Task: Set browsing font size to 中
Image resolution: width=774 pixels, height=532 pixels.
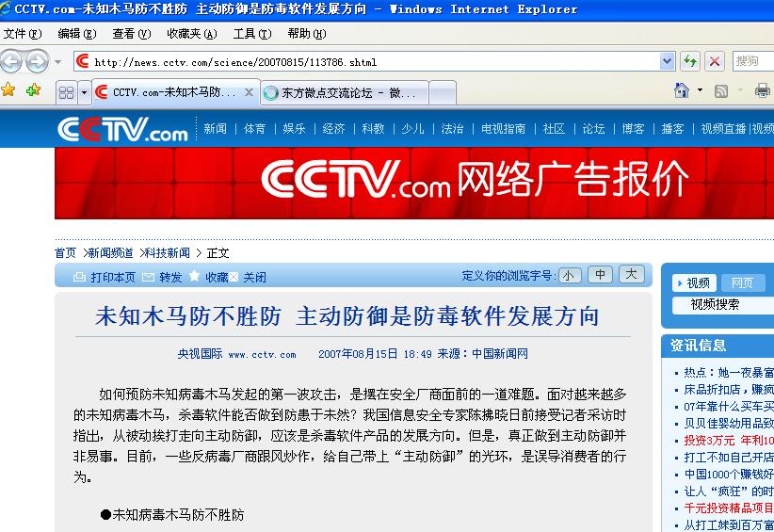Action: 600,274
